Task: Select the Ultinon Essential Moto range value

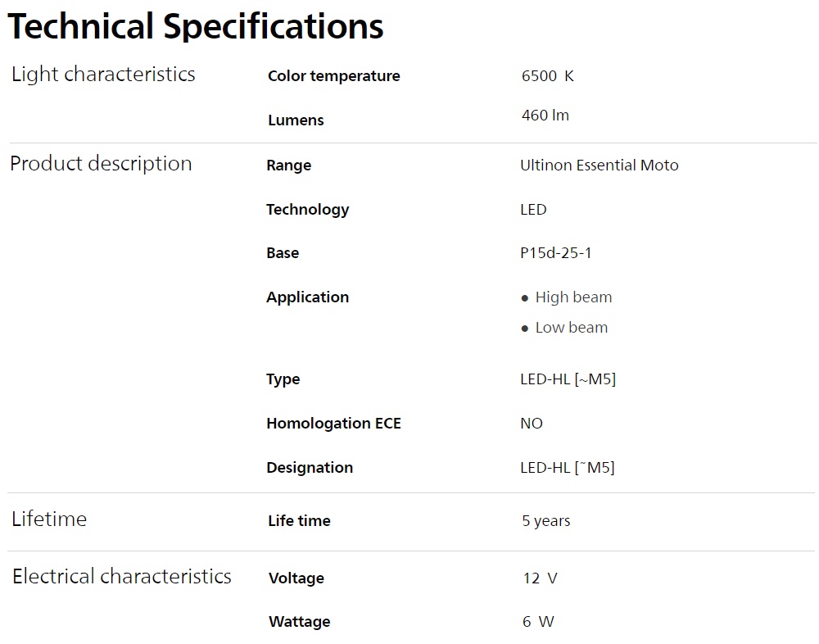Action: 600,166
